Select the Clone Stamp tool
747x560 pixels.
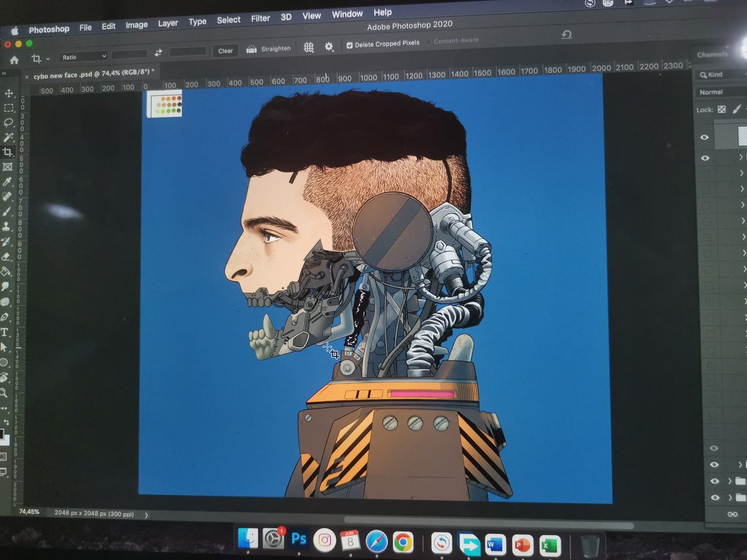tap(6, 227)
